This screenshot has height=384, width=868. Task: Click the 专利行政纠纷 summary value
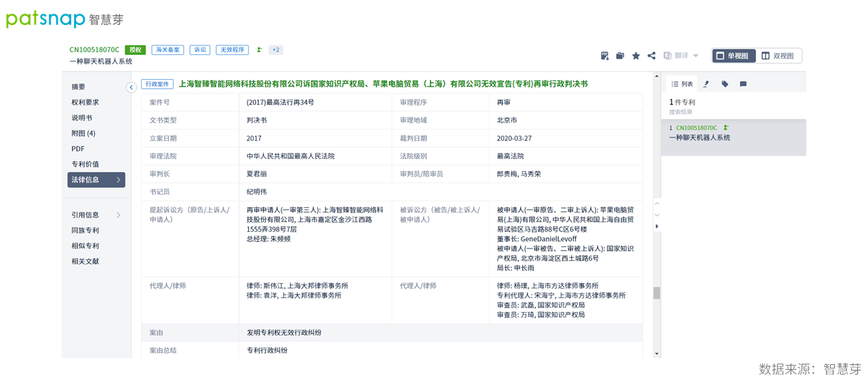267,350
